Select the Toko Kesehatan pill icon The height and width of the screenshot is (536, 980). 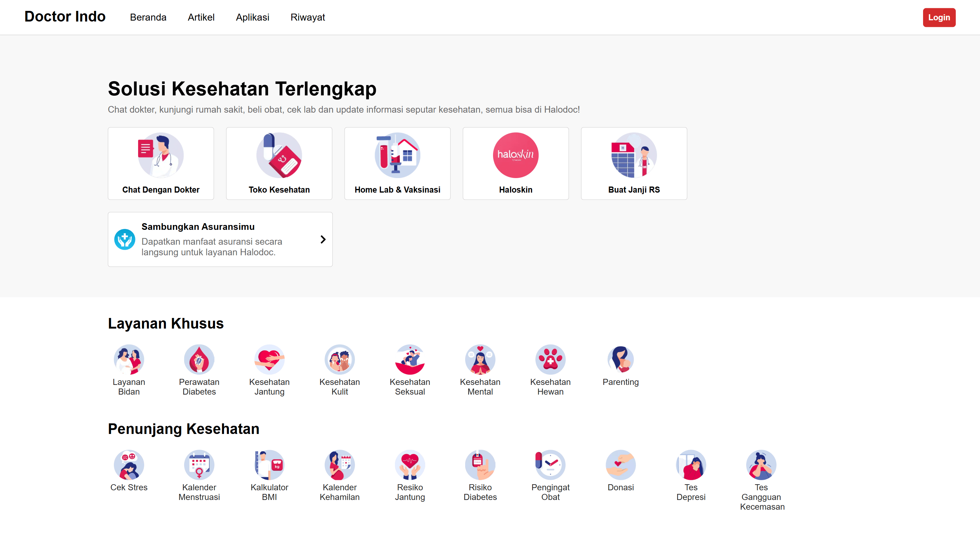point(279,155)
